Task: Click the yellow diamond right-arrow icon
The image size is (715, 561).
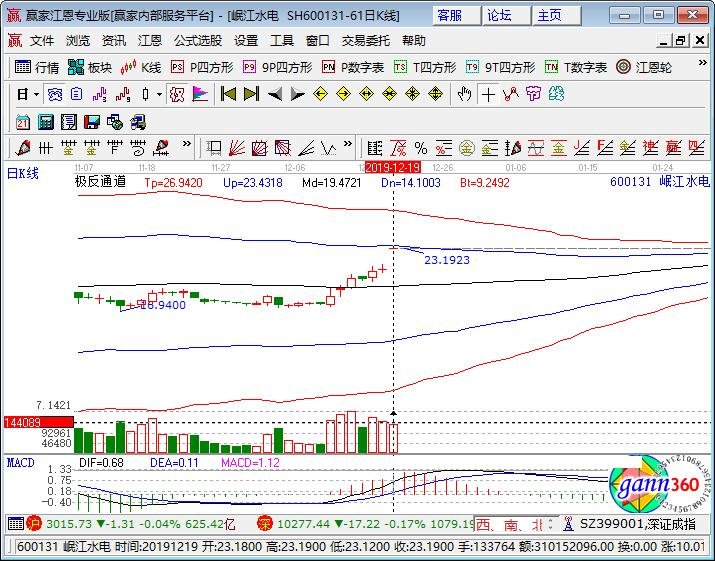Action: (343, 94)
